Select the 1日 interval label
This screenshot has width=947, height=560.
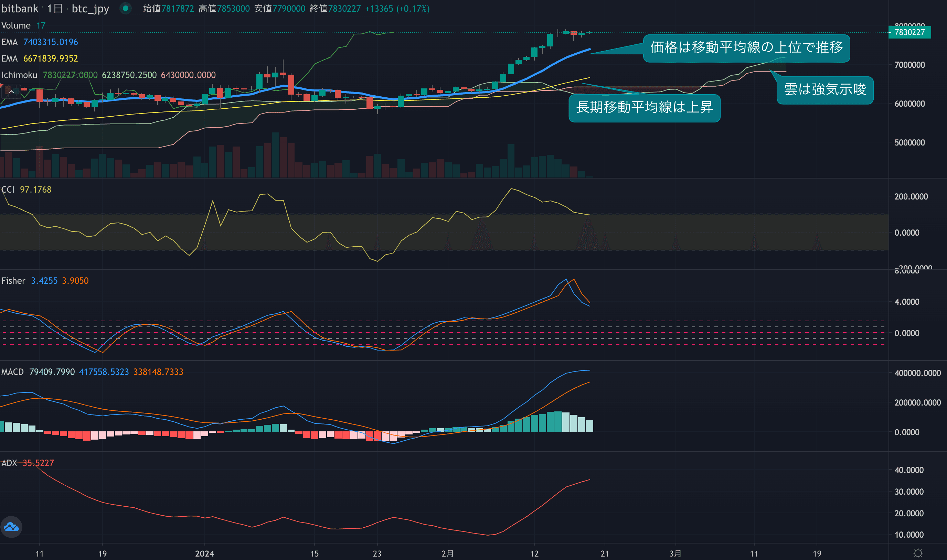pos(55,8)
